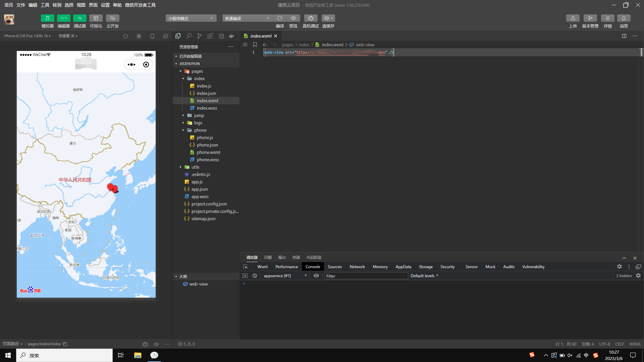Switch to the Network tab

tap(357, 267)
